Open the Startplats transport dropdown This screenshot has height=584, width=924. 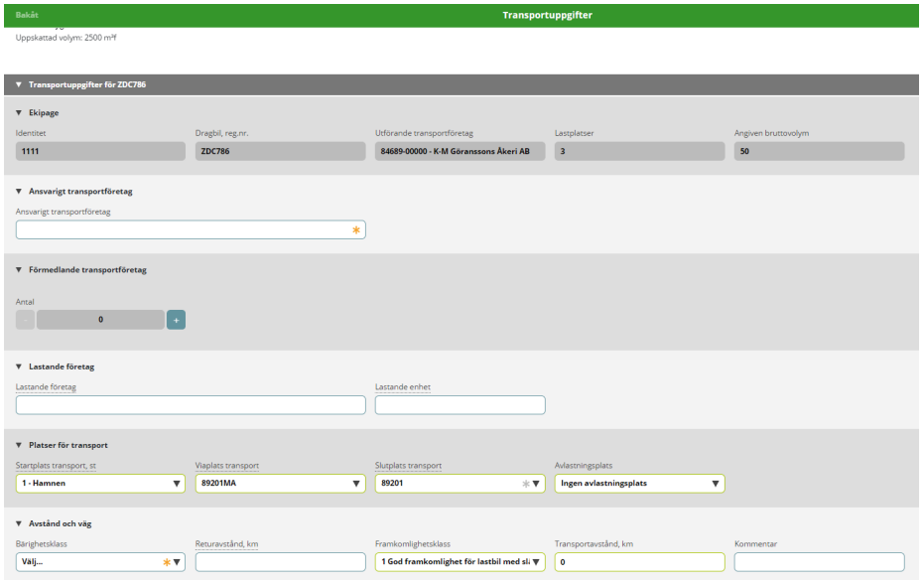[101, 484]
